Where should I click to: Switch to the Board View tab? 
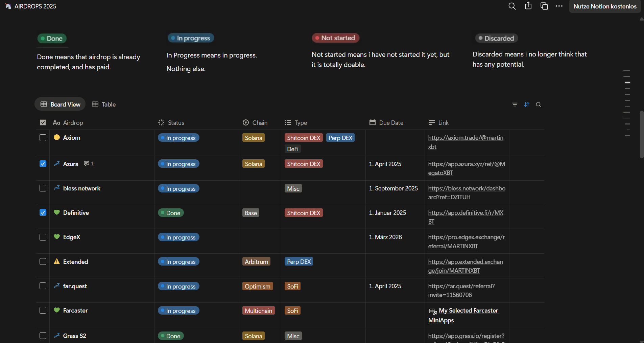pyautogui.click(x=60, y=104)
